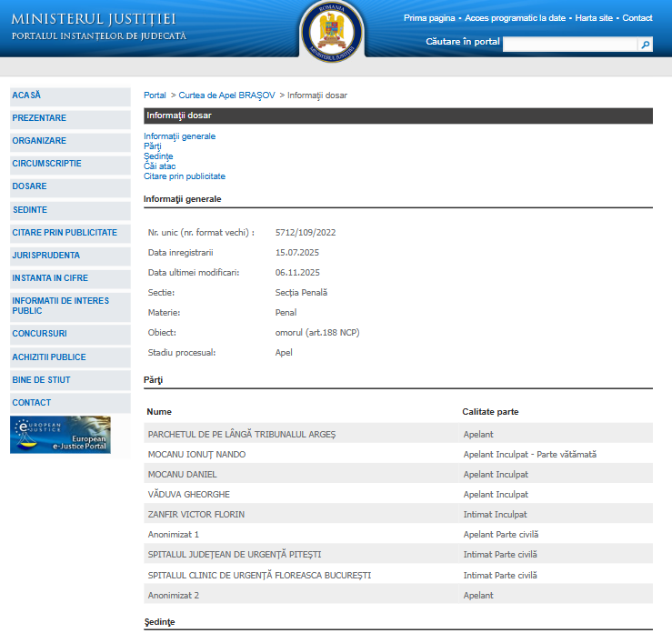This screenshot has height=633, width=672.
Task: Click Contact link in top header
Action: pyautogui.click(x=637, y=18)
